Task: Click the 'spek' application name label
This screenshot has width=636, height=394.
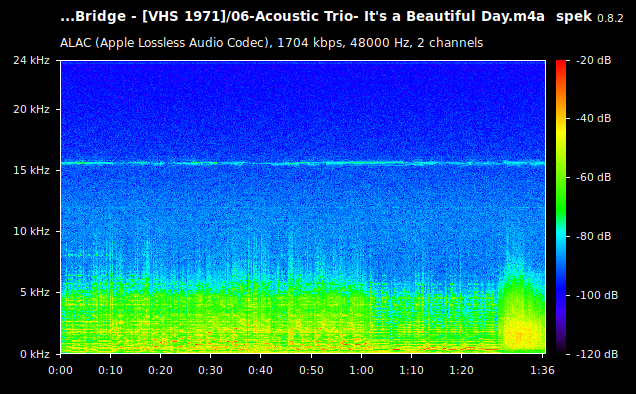Action: point(574,17)
